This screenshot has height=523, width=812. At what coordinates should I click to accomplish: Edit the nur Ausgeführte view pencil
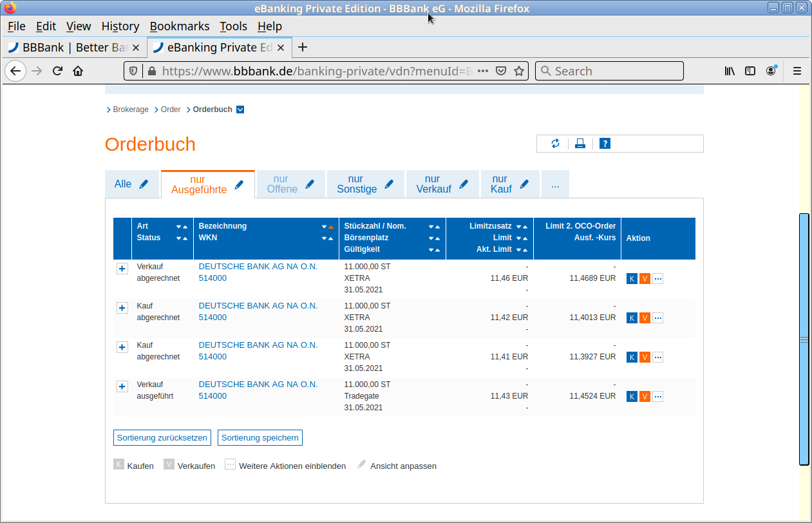[239, 185]
